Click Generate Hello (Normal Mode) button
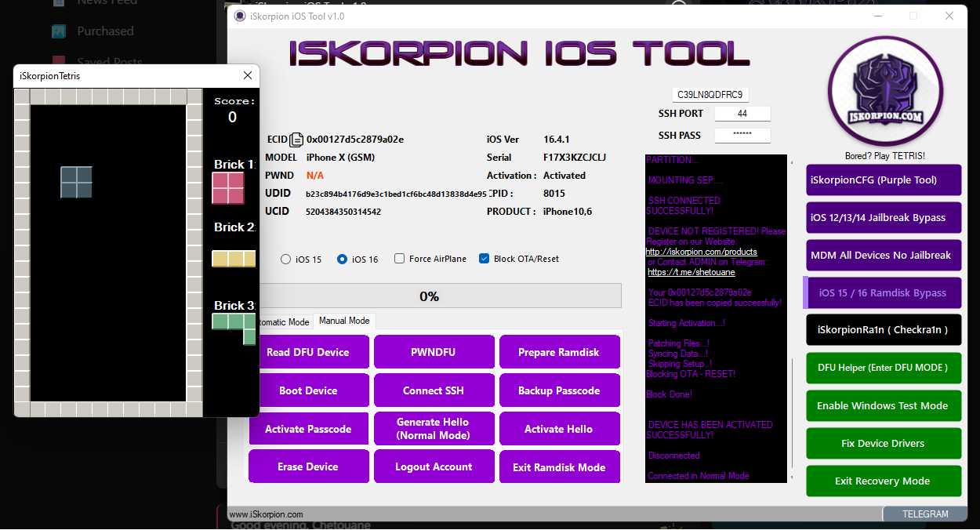 (434, 429)
